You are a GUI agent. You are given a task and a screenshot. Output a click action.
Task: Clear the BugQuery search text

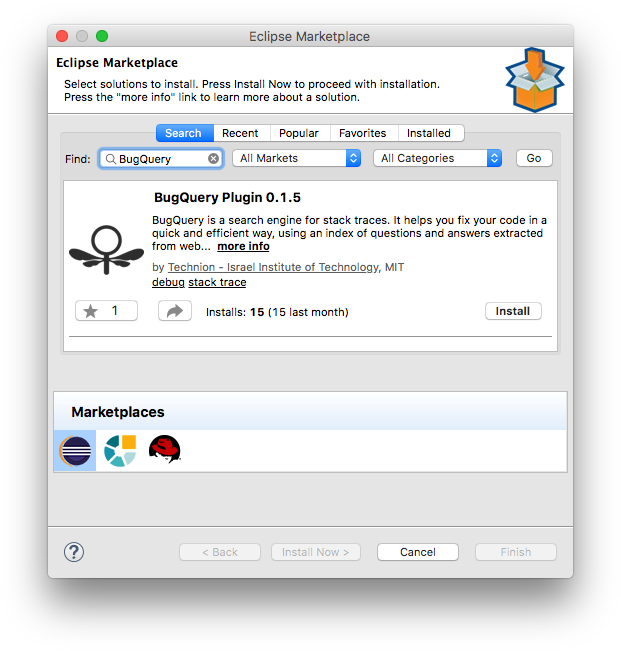[213, 159]
